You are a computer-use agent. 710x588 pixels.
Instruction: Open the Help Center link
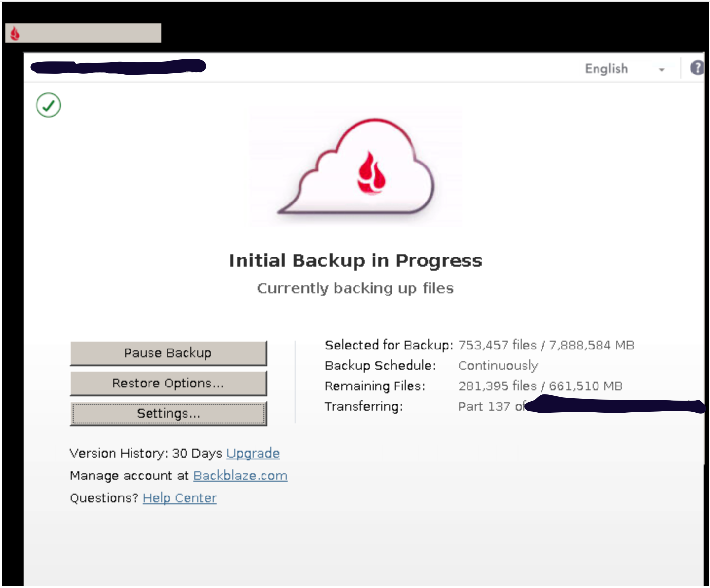[180, 498]
